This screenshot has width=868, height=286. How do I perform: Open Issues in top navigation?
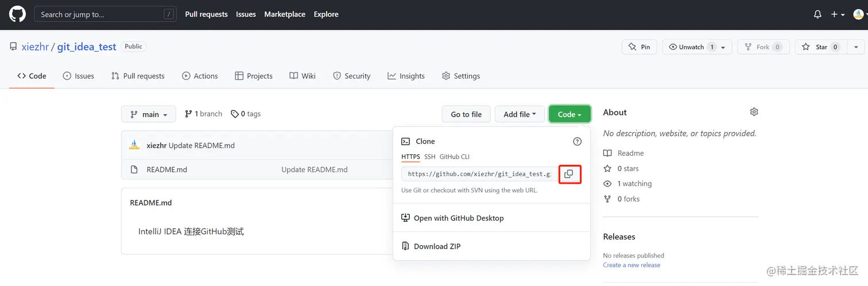pos(246,14)
